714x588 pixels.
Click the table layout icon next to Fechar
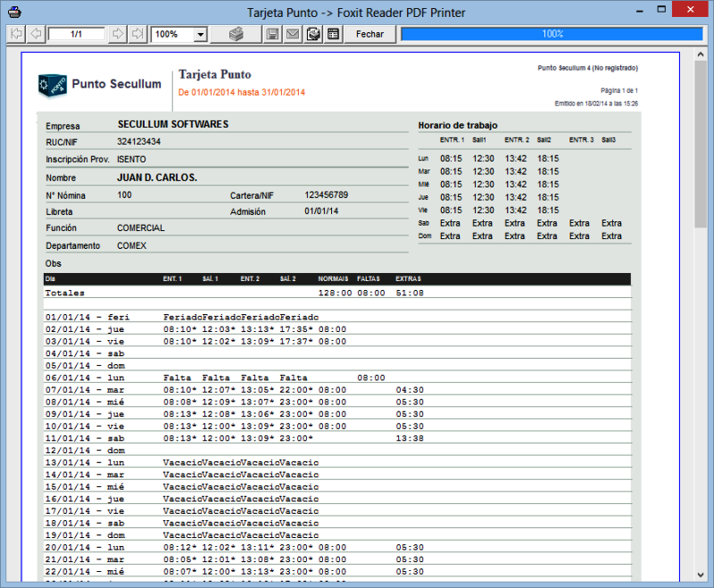334,34
